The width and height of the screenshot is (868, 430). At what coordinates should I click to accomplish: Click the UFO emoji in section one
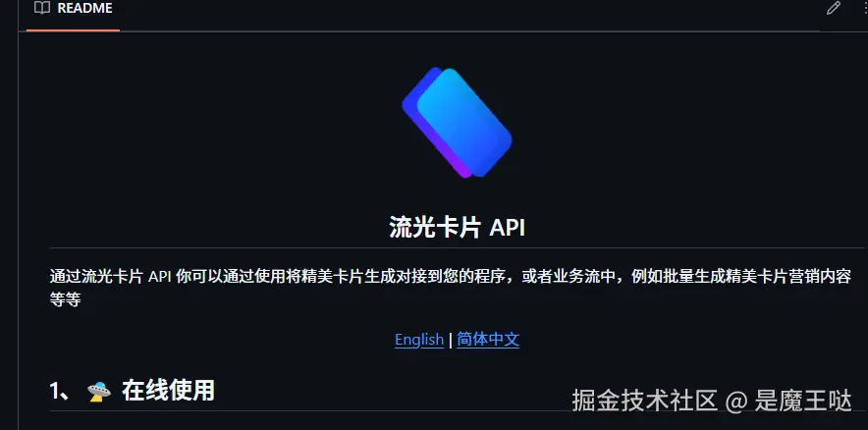(x=99, y=392)
